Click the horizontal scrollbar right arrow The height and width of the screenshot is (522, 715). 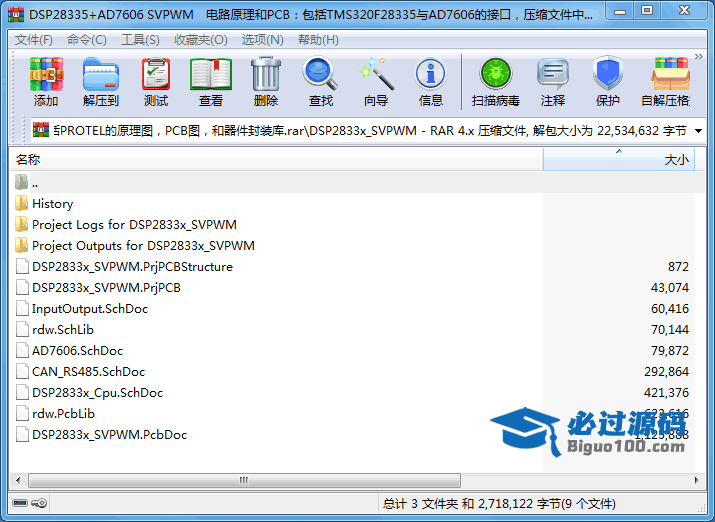[x=696, y=481]
